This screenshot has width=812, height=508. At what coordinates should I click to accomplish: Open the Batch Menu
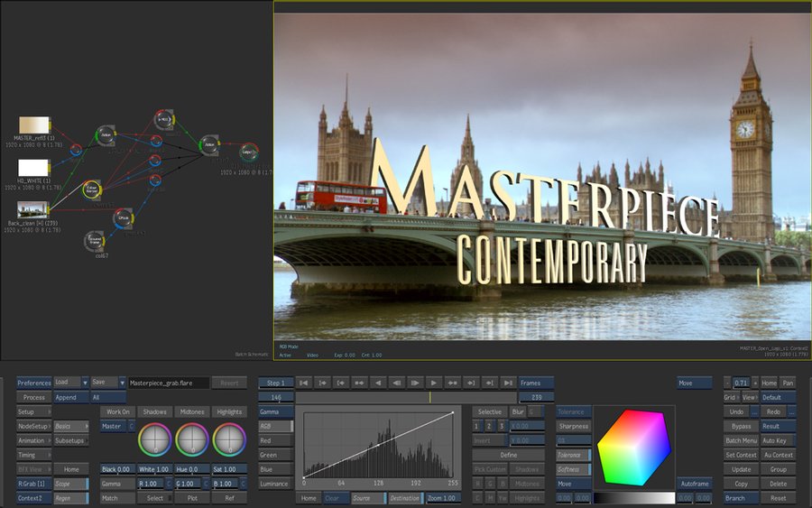tap(741, 440)
